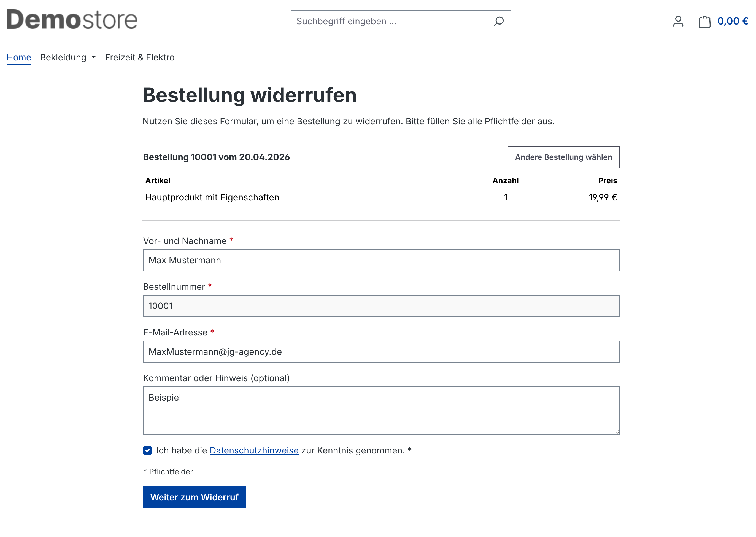
Task: Grab the textarea resize handle
Action: point(616,432)
